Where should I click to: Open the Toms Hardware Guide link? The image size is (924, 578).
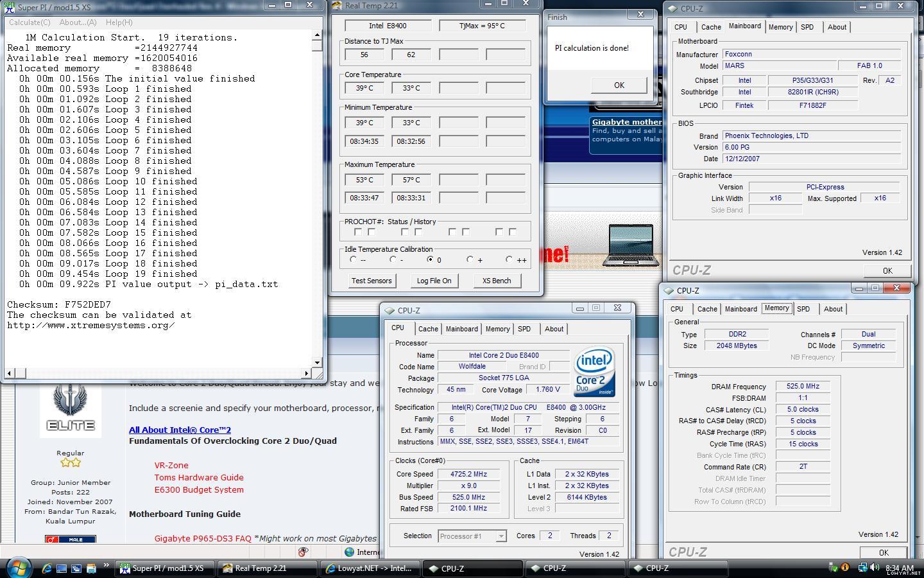[199, 477]
